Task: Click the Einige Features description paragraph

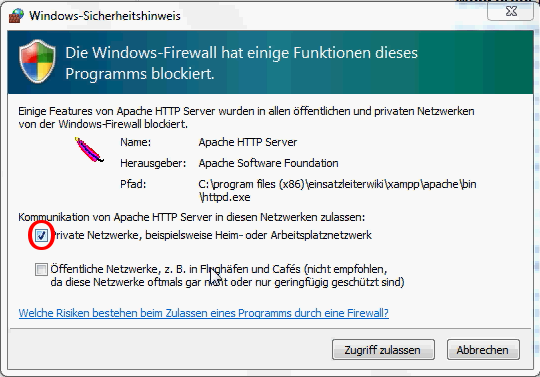Action: [246, 117]
